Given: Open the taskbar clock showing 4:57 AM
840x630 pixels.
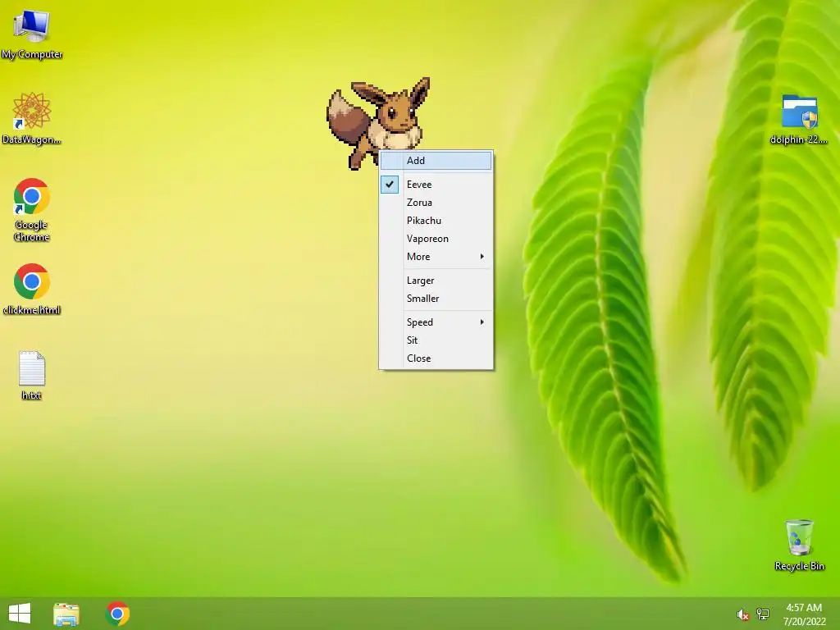Looking at the screenshot, I should pyautogui.click(x=804, y=614).
